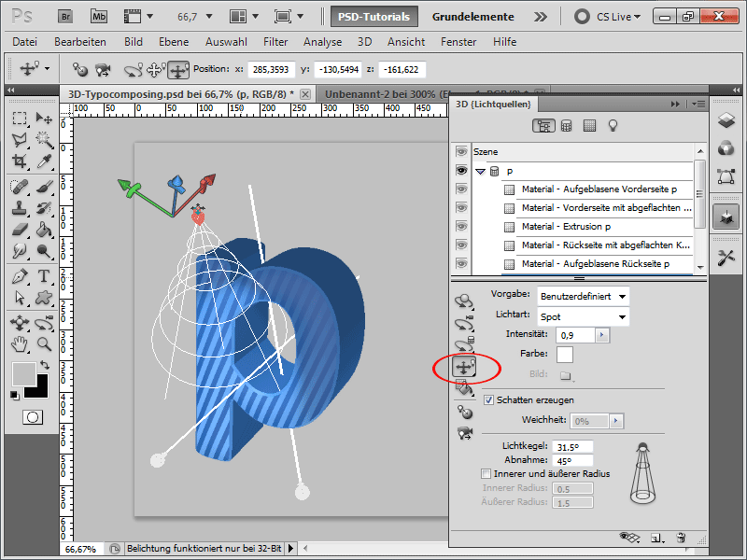The height and width of the screenshot is (560, 747).
Task: Select Material - Extrusion p row
Action: click(x=566, y=226)
